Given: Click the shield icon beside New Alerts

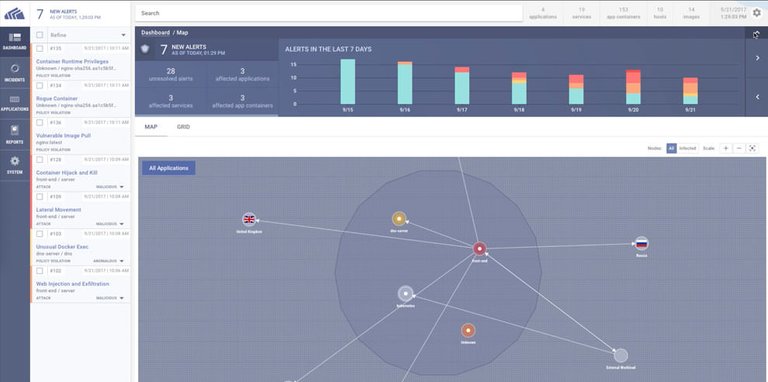Looking at the screenshot, I should coord(145,49).
